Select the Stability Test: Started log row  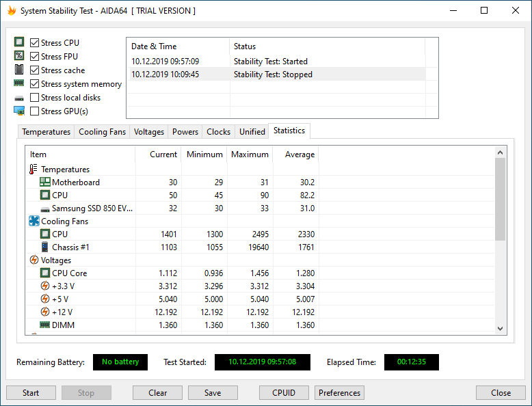click(x=276, y=62)
